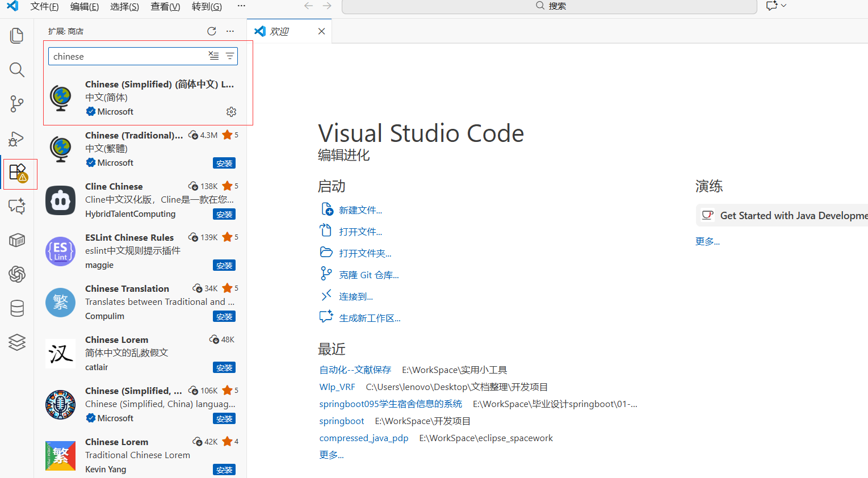Open the Source Control view

tap(16, 104)
